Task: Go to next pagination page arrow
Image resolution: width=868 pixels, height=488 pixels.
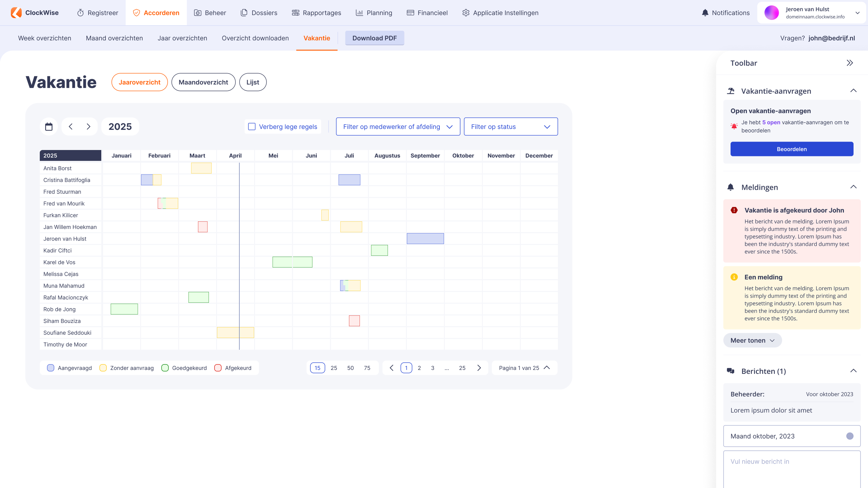Action: pos(479,368)
